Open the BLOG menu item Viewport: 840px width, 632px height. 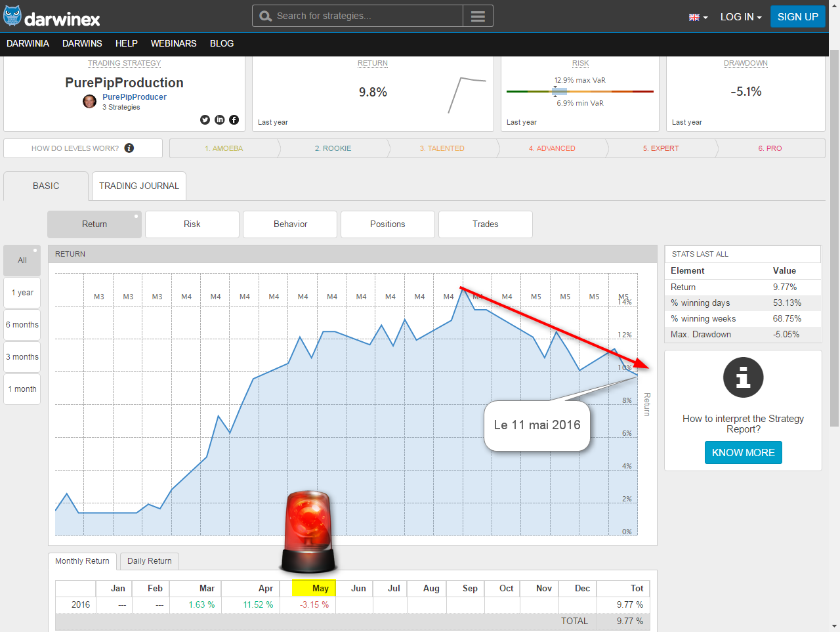222,43
